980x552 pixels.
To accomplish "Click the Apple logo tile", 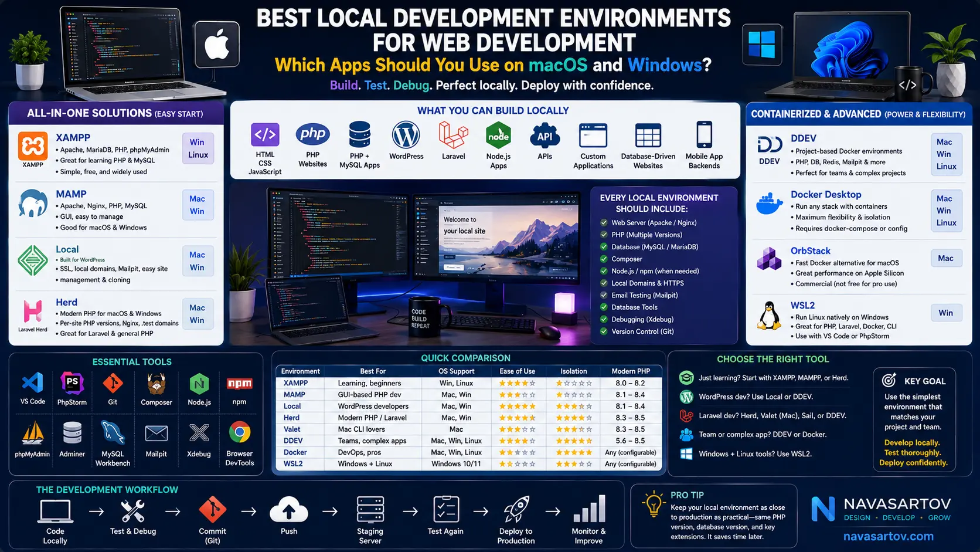I will click(217, 45).
